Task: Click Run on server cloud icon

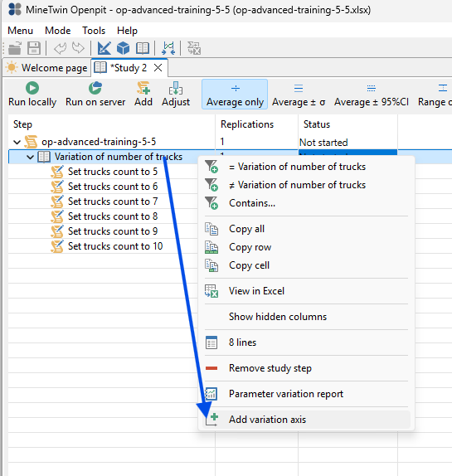Action: click(95, 88)
